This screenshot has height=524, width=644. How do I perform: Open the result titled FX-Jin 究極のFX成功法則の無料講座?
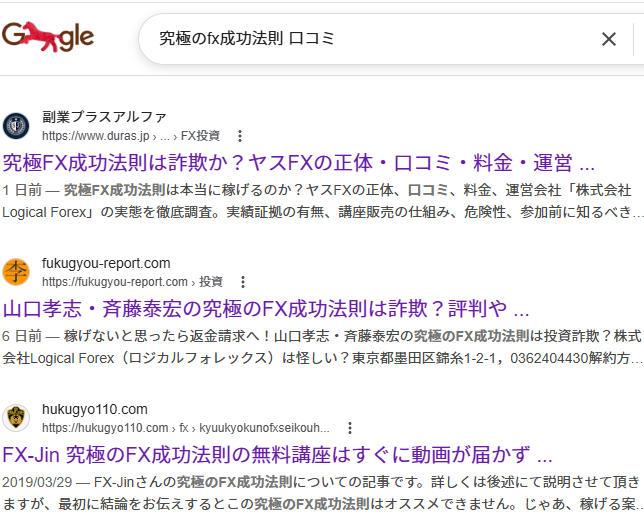point(277,455)
